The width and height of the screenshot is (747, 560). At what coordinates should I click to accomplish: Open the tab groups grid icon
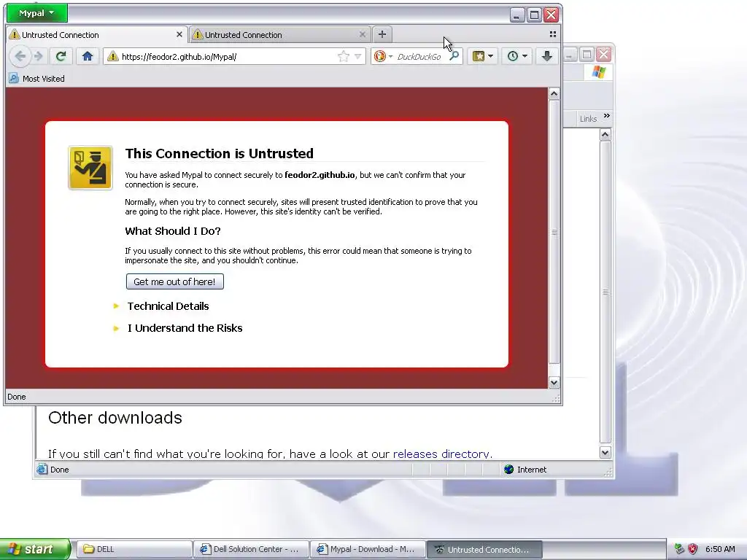click(x=553, y=34)
